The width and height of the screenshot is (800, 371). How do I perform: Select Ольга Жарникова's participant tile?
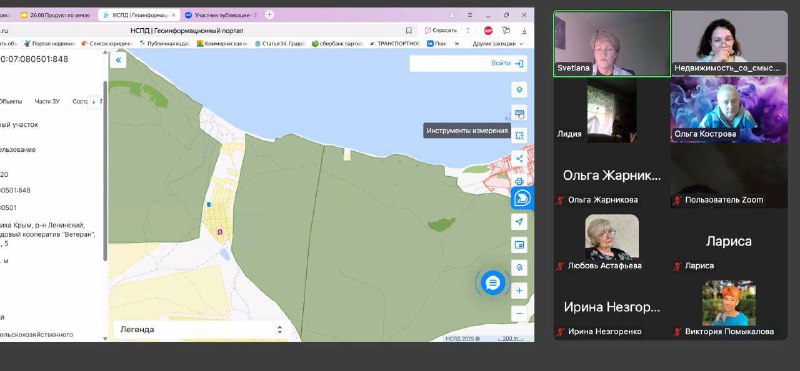(x=612, y=176)
